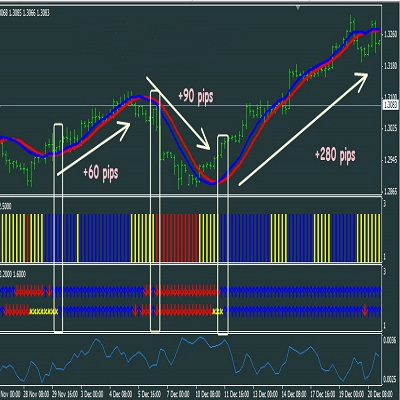This screenshot has width=400, height=400.
Task: Click the chart shift triangle marker at top
Action: pyautogui.click(x=298, y=7)
